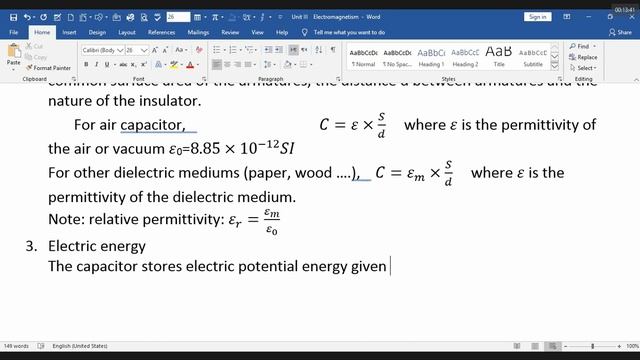Click the Clear All Formatting eraser icon
Screen dimensions: 640x360
[199, 50]
